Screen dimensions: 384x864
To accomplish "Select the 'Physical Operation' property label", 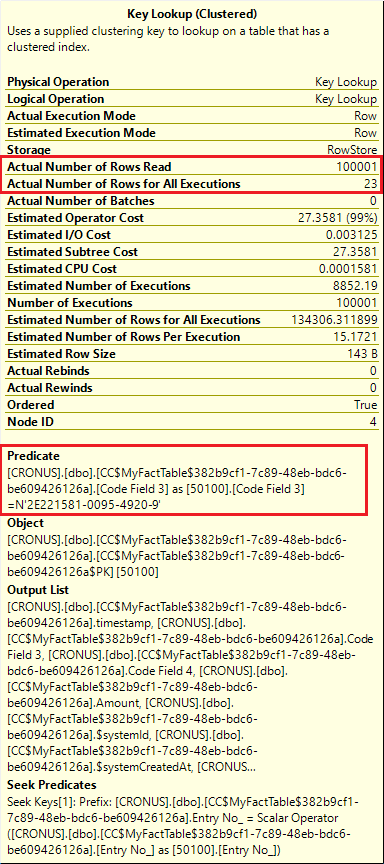I will point(58,82).
